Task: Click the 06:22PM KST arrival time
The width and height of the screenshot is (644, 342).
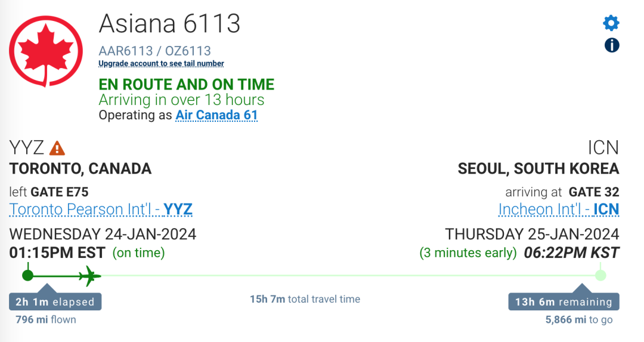Action: pos(571,253)
